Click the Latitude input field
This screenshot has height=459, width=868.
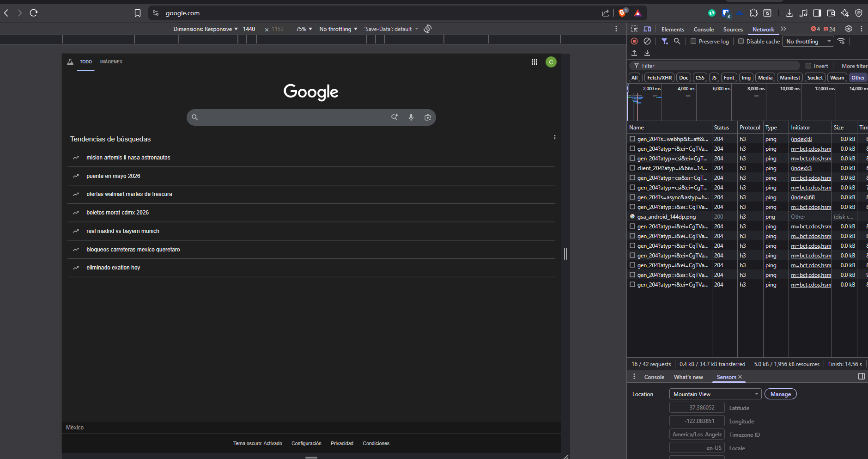click(x=697, y=408)
